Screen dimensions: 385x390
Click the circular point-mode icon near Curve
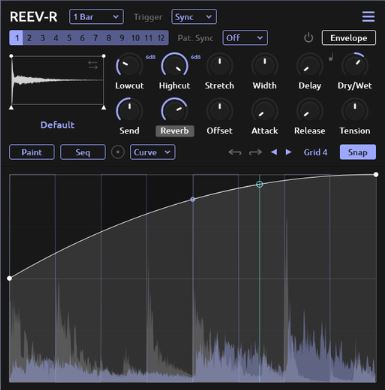pos(118,152)
